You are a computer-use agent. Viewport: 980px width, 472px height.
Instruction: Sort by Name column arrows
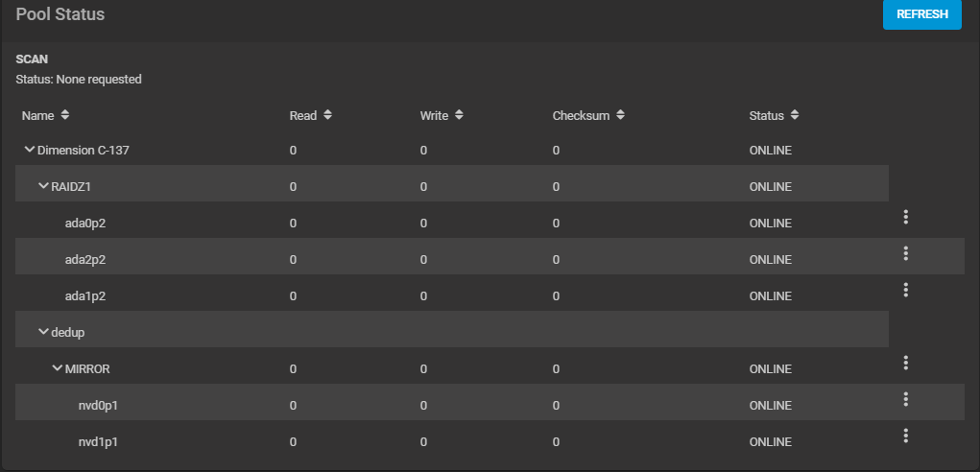tap(65, 115)
